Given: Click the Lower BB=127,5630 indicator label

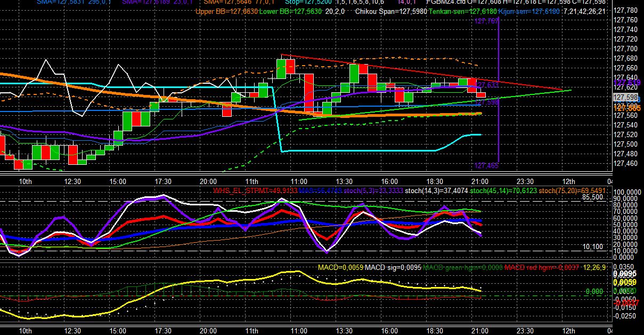Looking at the screenshot, I should 291,11.
